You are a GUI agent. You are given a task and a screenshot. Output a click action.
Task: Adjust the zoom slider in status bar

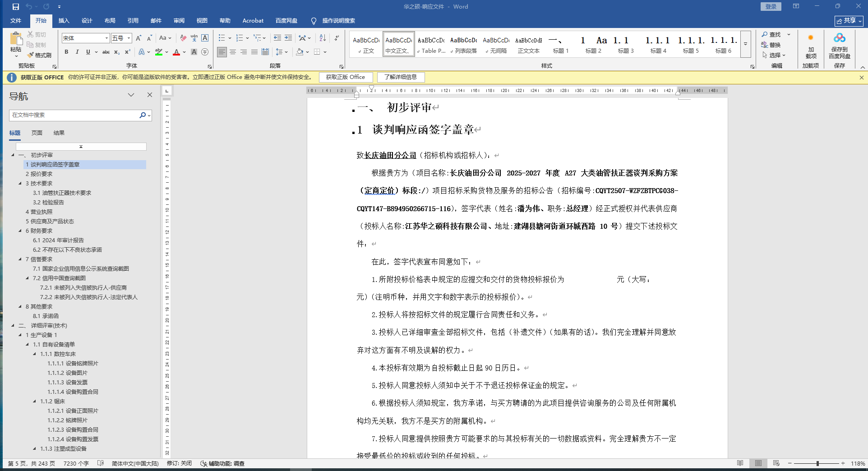pos(817,463)
